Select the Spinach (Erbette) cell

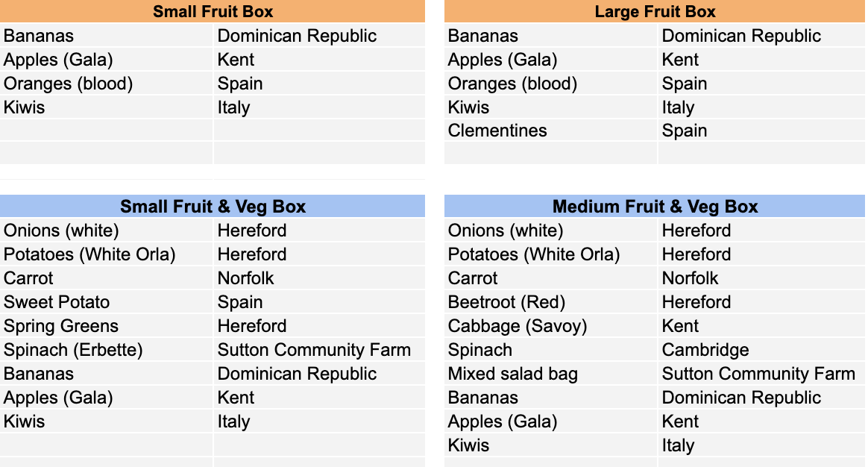(x=107, y=350)
